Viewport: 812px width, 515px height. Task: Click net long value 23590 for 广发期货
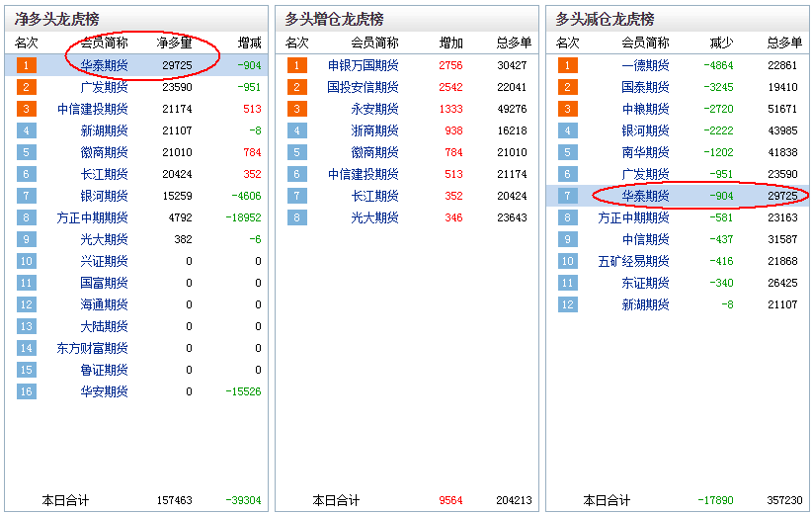(x=177, y=87)
